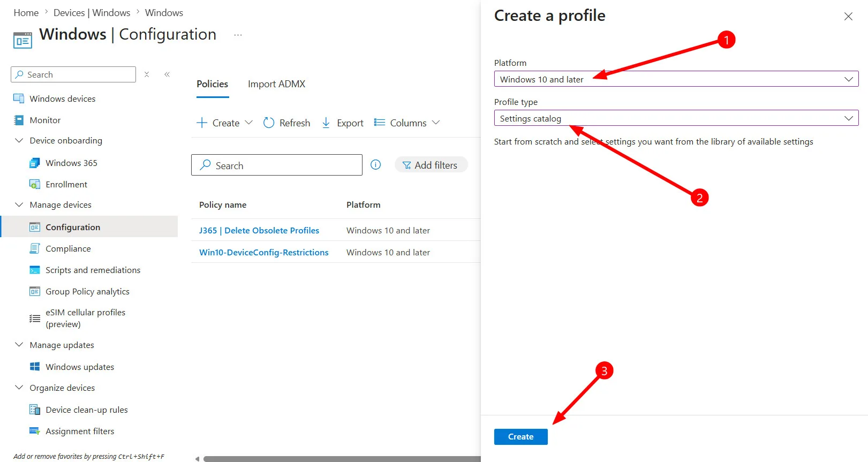The height and width of the screenshot is (462, 868).
Task: Click the Assignment filters icon
Action: tap(35, 431)
